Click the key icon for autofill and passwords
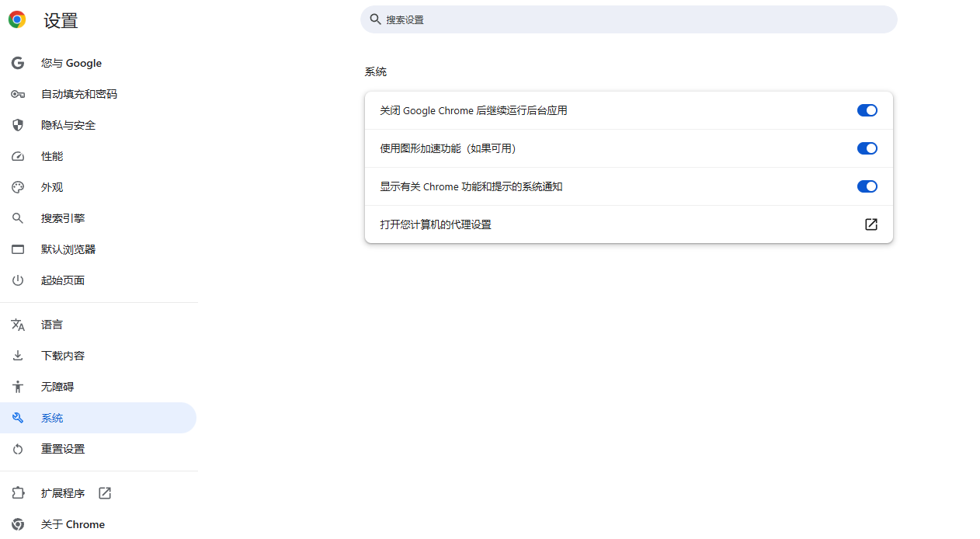Image resolution: width=980 pixels, height=539 pixels. tap(18, 94)
